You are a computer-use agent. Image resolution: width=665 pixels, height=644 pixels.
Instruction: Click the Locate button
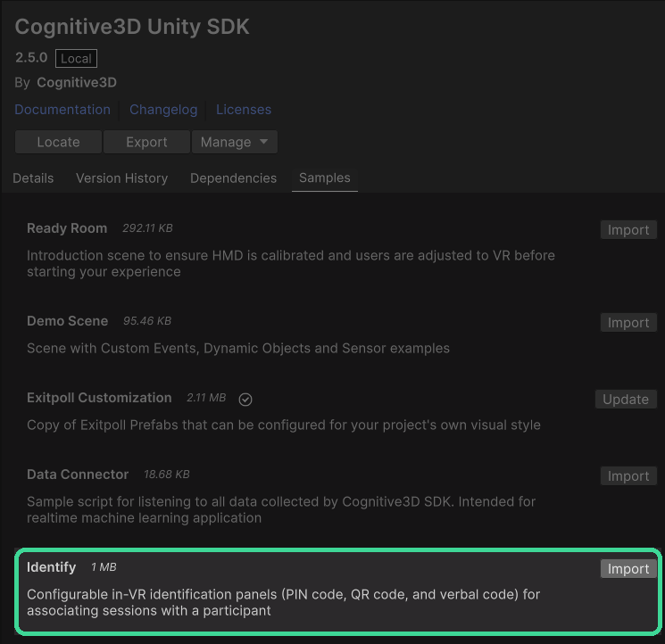pyautogui.click(x=59, y=142)
